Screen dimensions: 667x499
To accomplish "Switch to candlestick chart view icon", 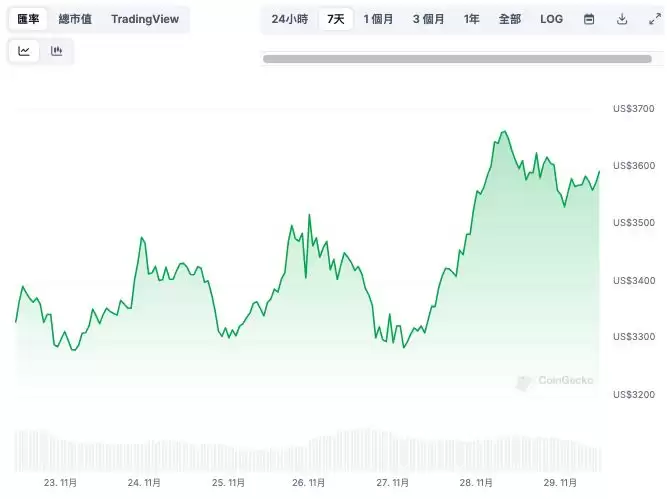I will point(57,51).
